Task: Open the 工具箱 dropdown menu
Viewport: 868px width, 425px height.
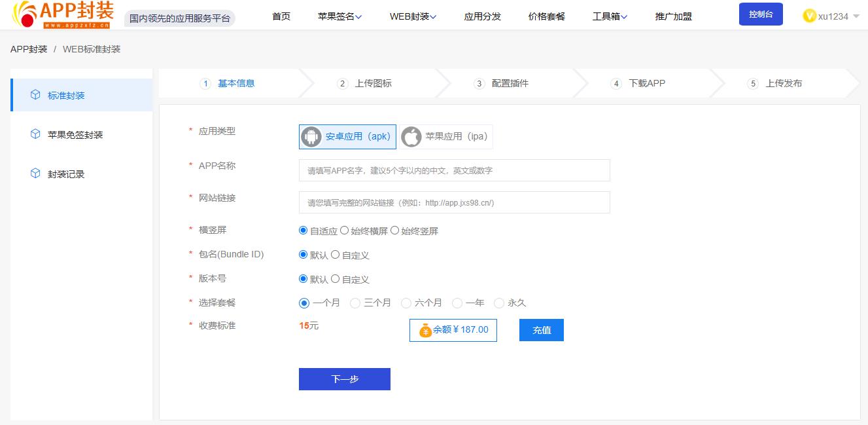Action: coord(610,16)
